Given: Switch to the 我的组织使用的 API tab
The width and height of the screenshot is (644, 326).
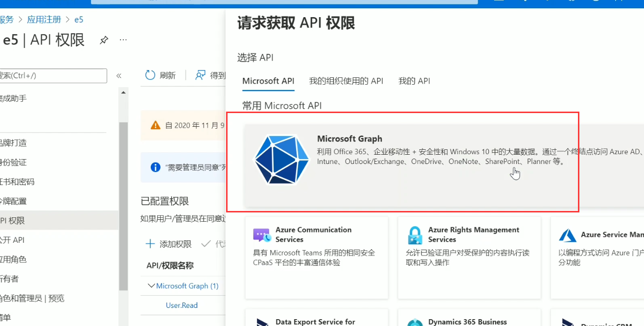Looking at the screenshot, I should coord(346,81).
